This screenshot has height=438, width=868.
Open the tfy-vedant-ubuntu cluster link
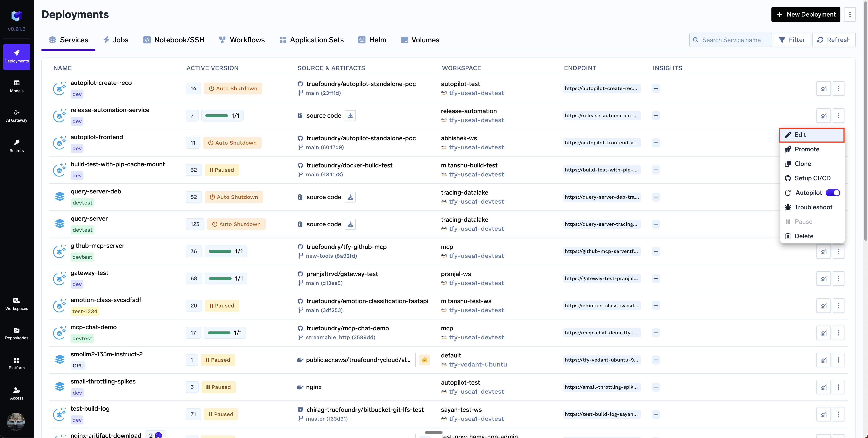[x=477, y=364]
